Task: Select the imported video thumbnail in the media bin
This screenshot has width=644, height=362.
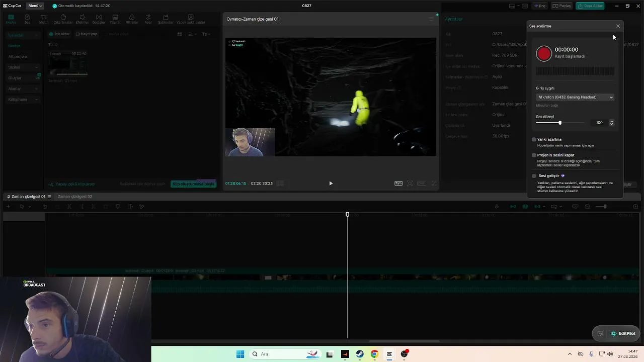Action: [x=67, y=63]
